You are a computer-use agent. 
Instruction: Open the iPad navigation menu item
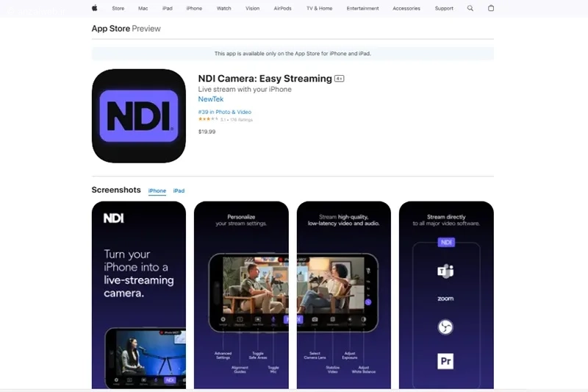coord(168,8)
